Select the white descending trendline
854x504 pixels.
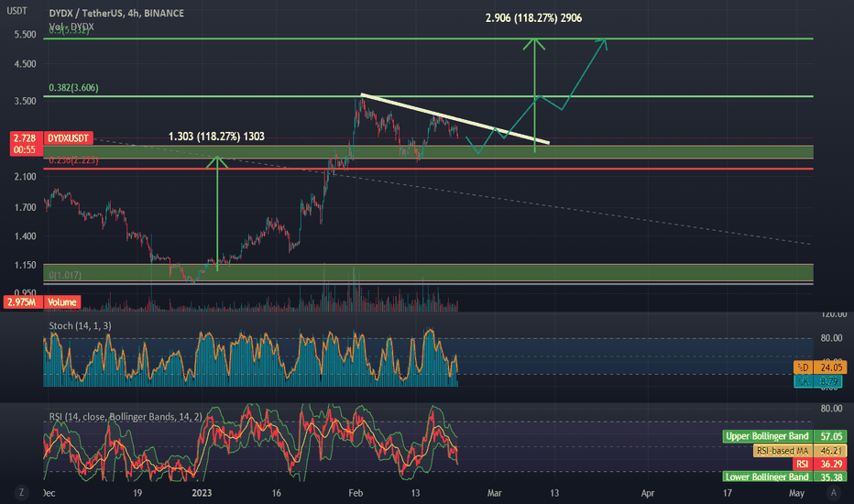tap(454, 119)
